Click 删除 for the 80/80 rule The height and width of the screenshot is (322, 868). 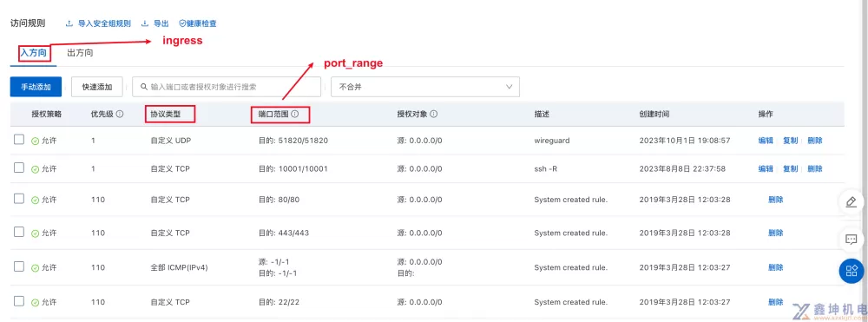point(775,200)
